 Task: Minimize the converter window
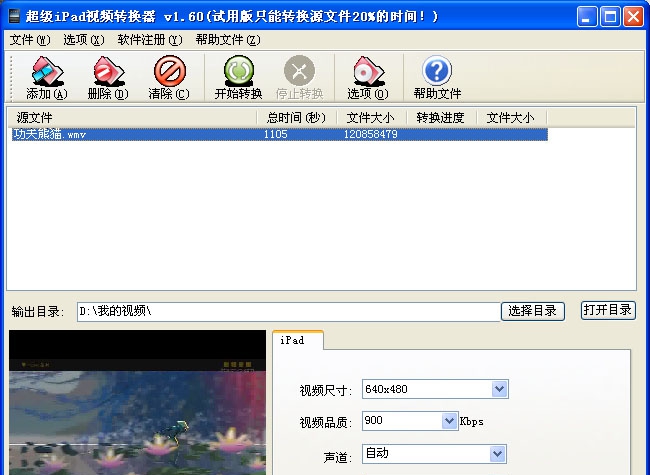587,17
